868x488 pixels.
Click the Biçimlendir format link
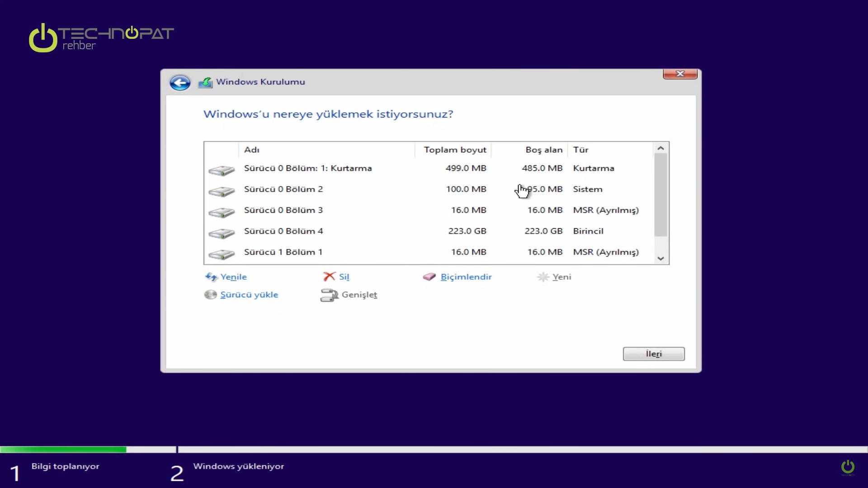click(x=466, y=277)
